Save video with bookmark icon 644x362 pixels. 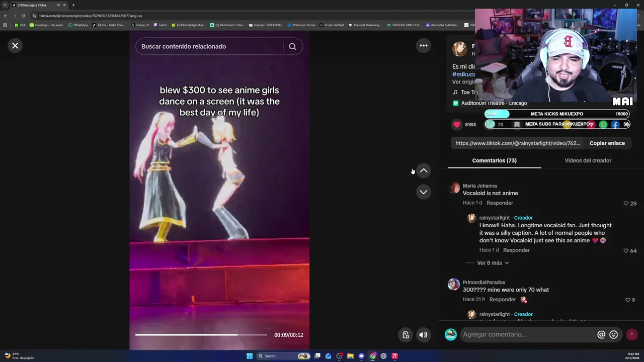point(517,124)
